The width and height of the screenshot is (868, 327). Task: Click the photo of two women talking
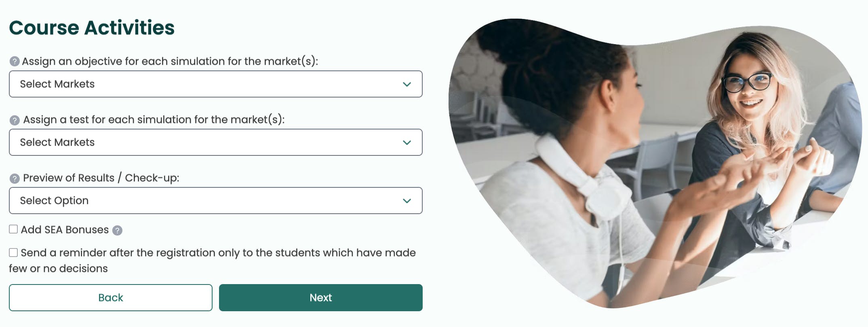tap(655, 162)
